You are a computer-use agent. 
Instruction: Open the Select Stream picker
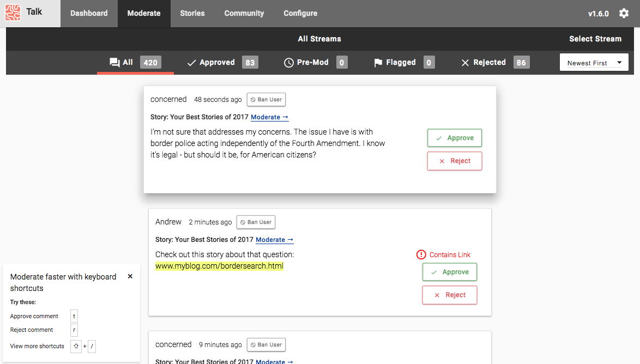pos(595,39)
